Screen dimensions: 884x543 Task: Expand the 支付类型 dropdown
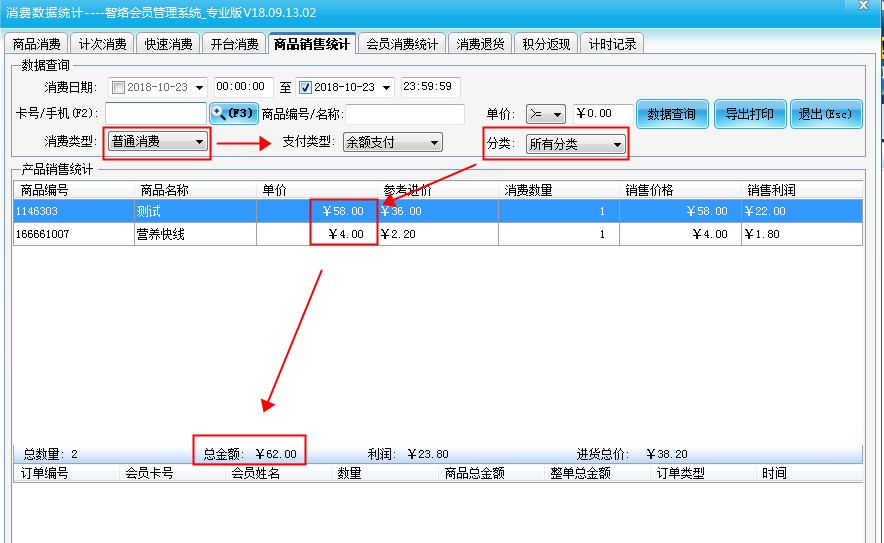pos(434,143)
